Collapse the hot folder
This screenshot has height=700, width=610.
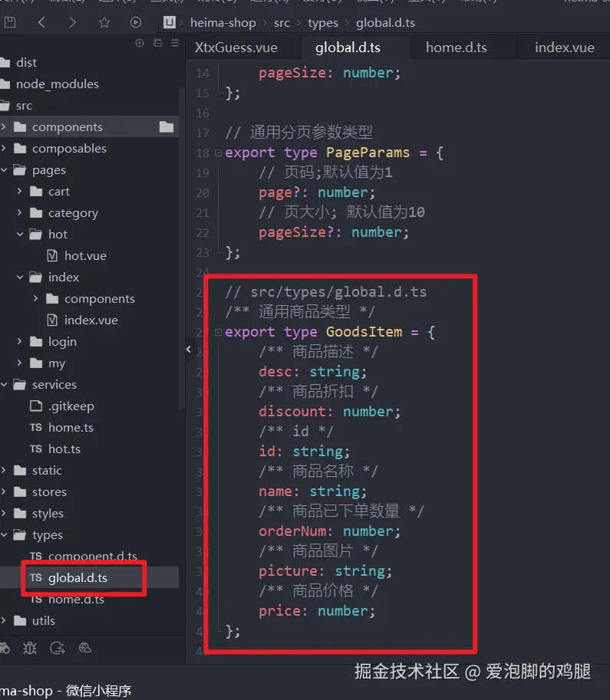pos(20,234)
